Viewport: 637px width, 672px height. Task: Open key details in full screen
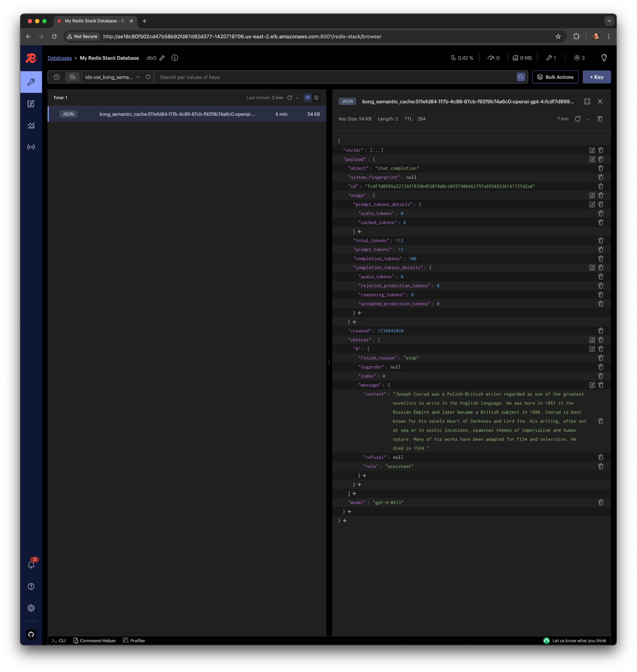click(x=587, y=101)
